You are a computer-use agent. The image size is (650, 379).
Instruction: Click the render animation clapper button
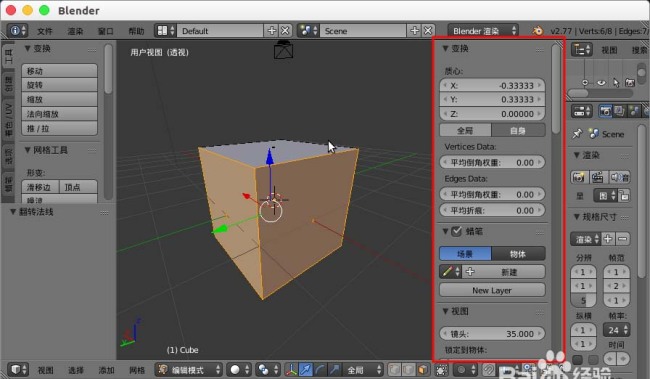pos(597,177)
